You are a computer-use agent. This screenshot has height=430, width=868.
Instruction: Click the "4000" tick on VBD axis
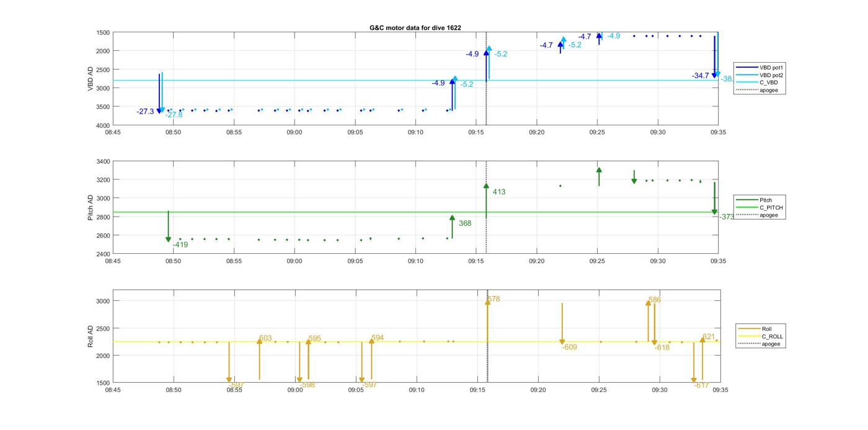(103, 125)
